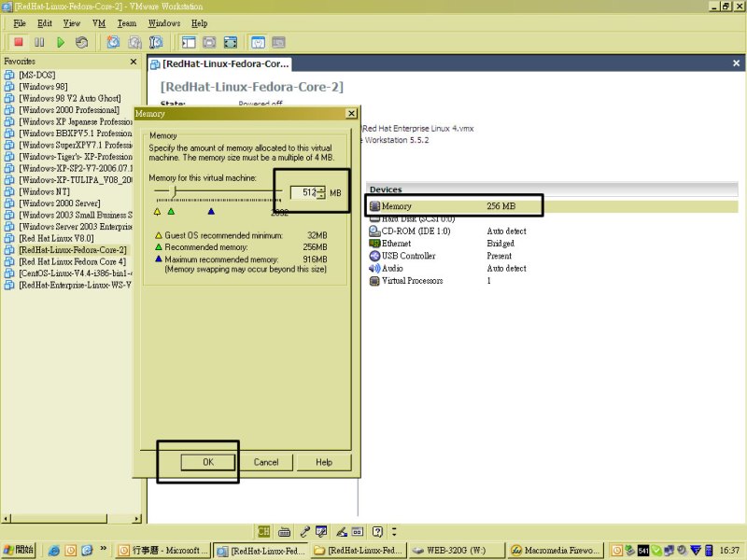This screenshot has width=747, height=560.
Task: Open the Windows menu
Action: (x=164, y=23)
